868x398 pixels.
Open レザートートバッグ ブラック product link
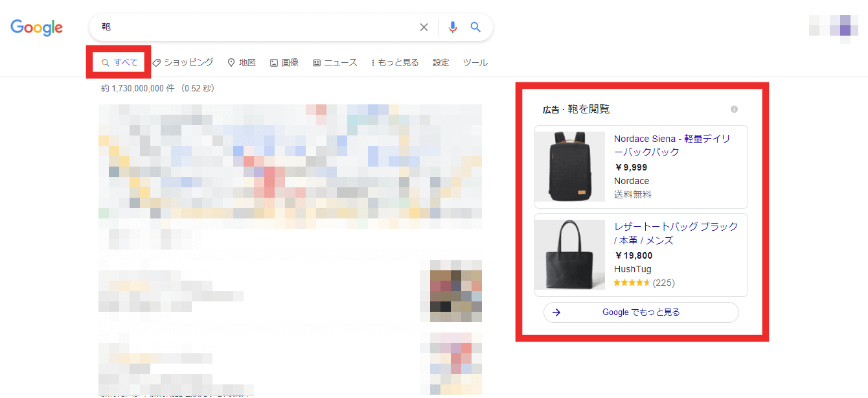pyautogui.click(x=676, y=233)
